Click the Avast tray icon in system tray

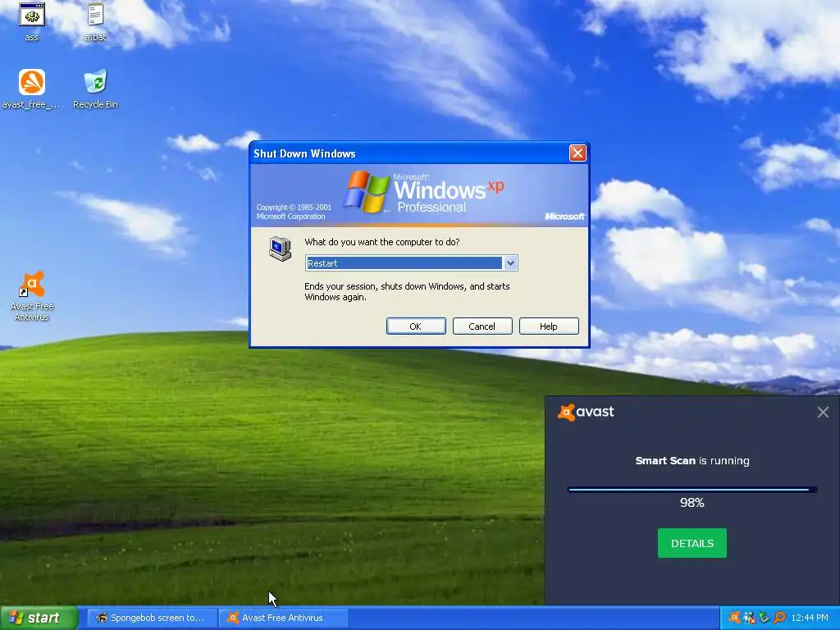click(x=734, y=618)
